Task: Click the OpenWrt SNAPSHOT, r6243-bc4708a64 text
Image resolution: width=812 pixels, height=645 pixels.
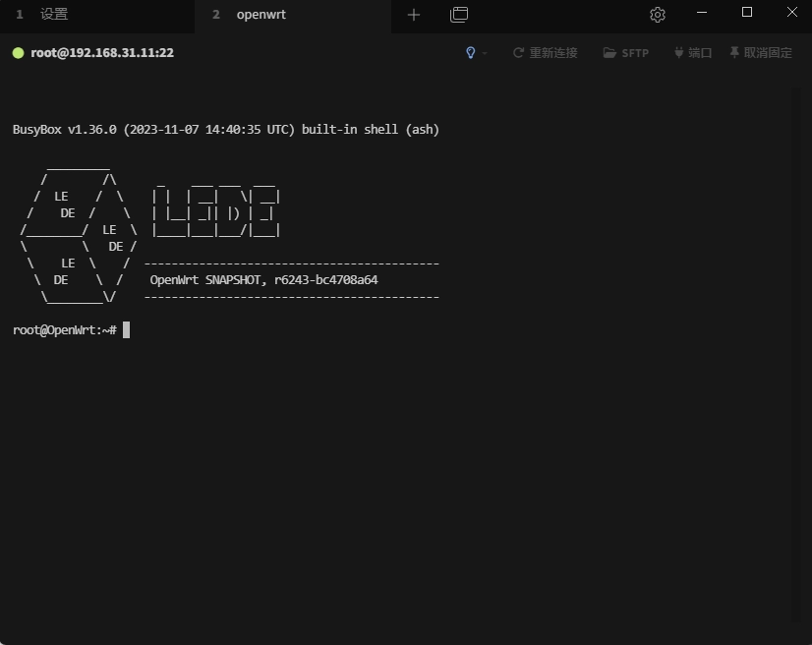Action: (264, 280)
